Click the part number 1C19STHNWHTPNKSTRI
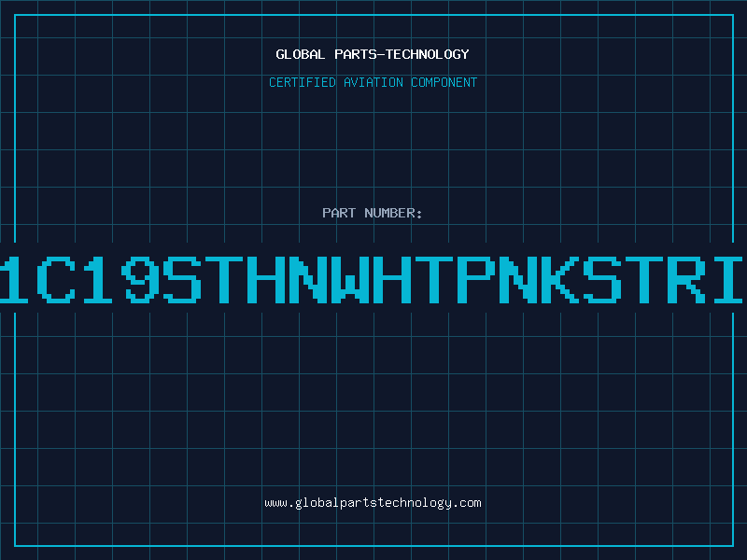The width and height of the screenshot is (747, 560). coord(371,279)
